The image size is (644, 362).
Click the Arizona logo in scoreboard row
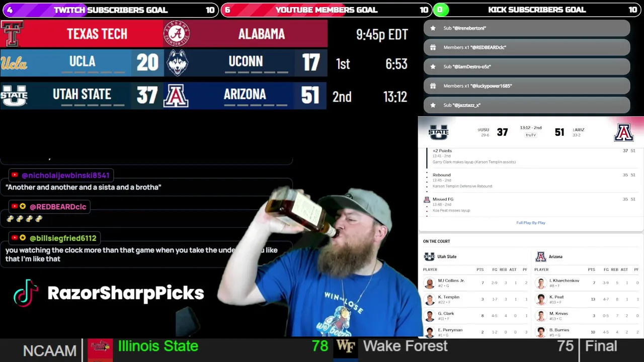tap(176, 96)
